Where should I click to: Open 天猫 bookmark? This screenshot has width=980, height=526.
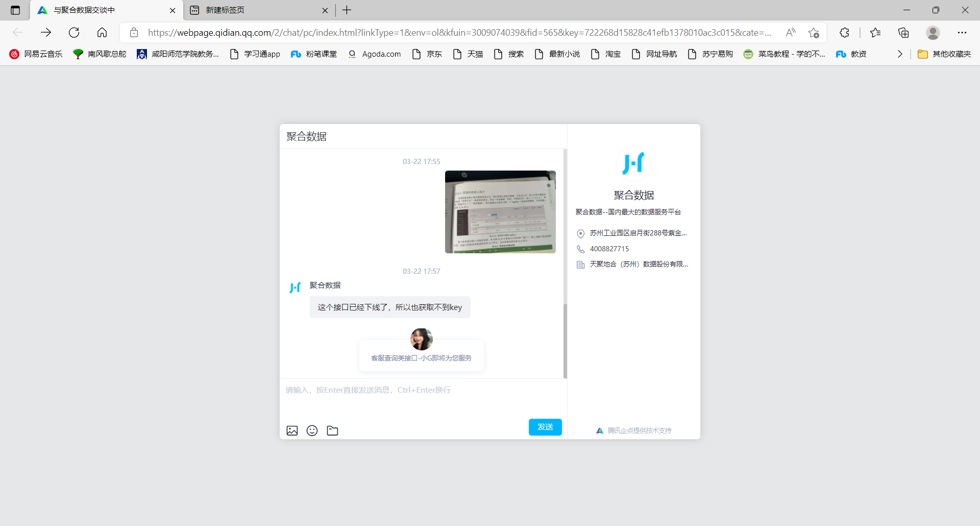click(x=468, y=54)
